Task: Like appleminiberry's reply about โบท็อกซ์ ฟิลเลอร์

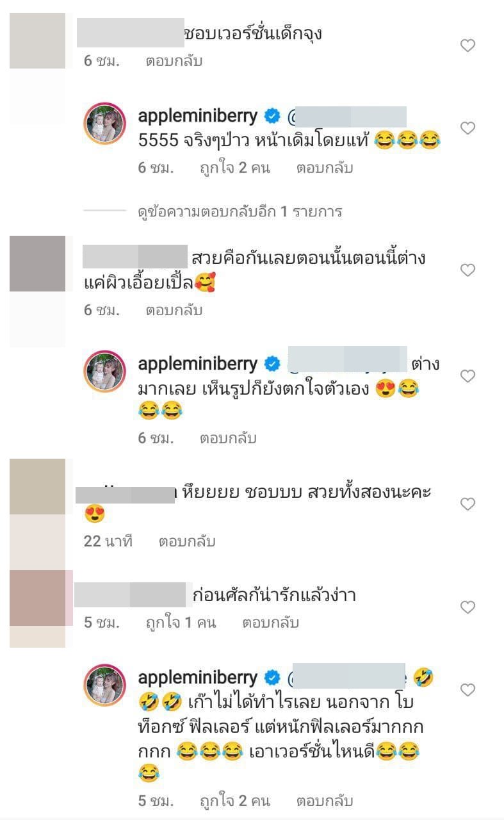Action: (468, 690)
